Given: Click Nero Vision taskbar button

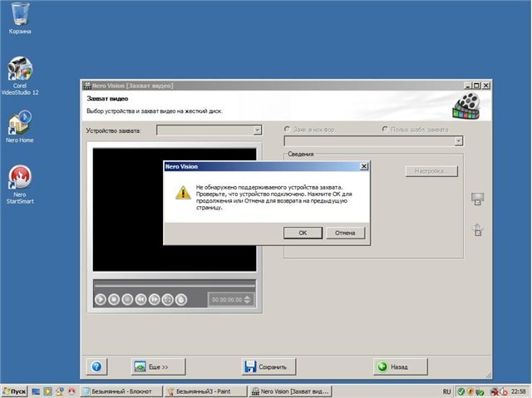Looking at the screenshot, I should (x=290, y=391).
